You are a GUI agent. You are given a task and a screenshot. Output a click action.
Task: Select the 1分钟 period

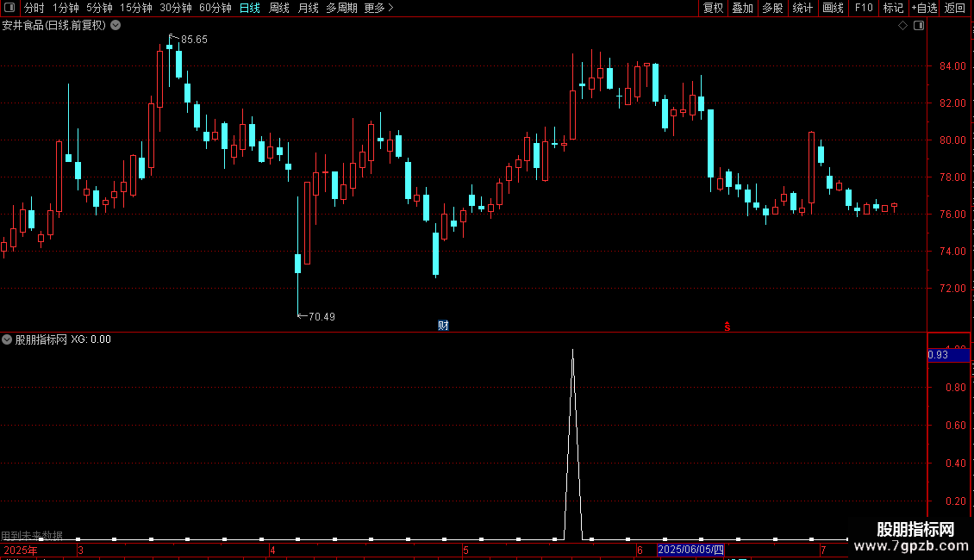click(x=66, y=8)
